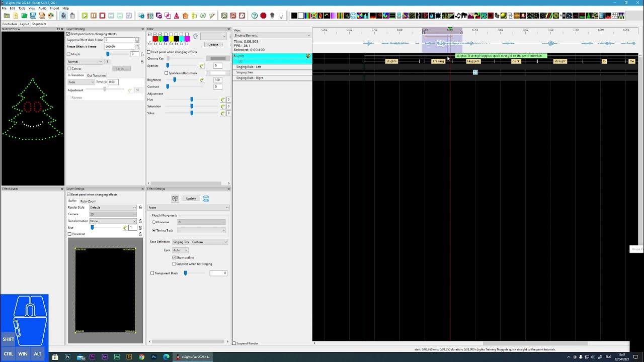Switch to the Controllers tab
Screen dimensions: 644x362
[10, 24]
